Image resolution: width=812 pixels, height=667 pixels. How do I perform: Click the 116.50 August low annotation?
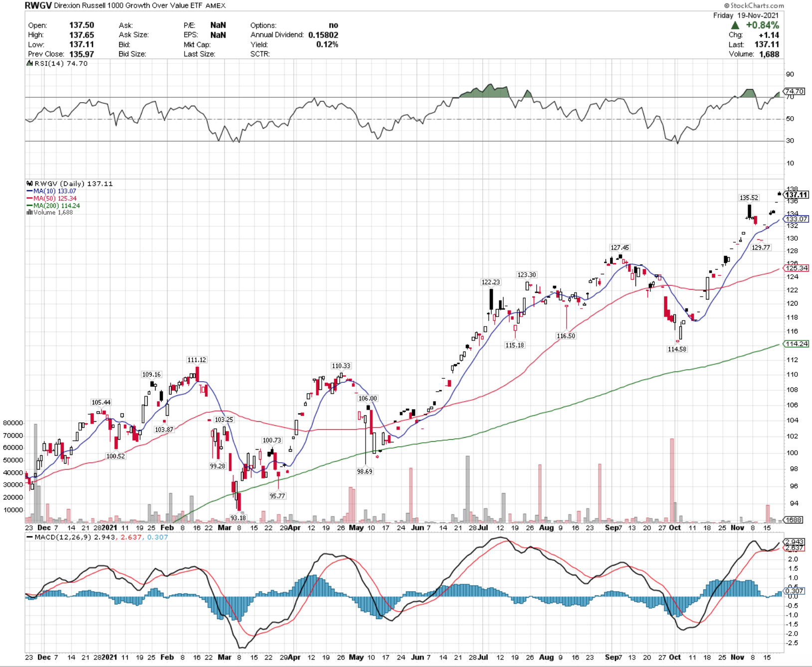click(566, 336)
